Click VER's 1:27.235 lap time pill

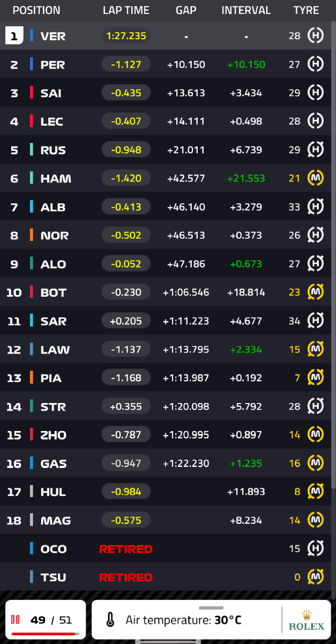126,36
